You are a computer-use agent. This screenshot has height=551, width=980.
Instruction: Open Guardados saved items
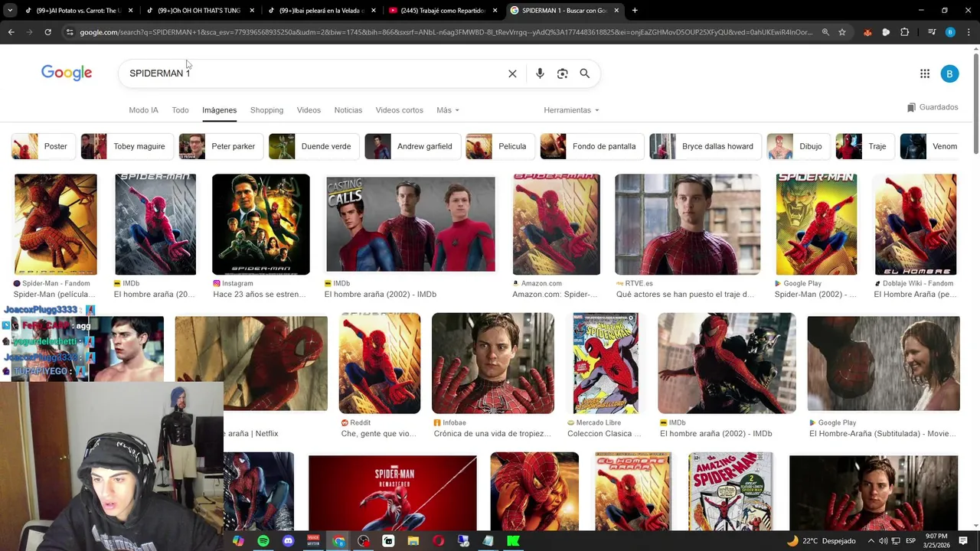pyautogui.click(x=933, y=107)
